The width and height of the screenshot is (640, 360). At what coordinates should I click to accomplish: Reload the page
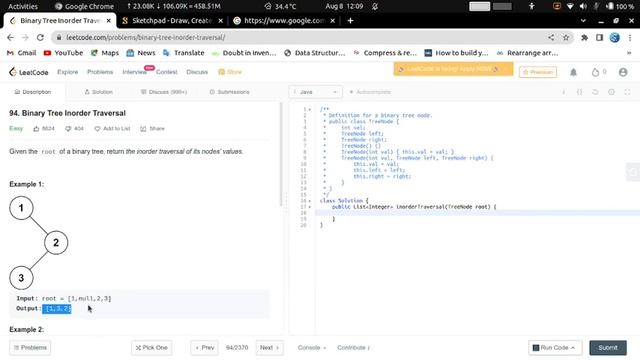(40, 38)
